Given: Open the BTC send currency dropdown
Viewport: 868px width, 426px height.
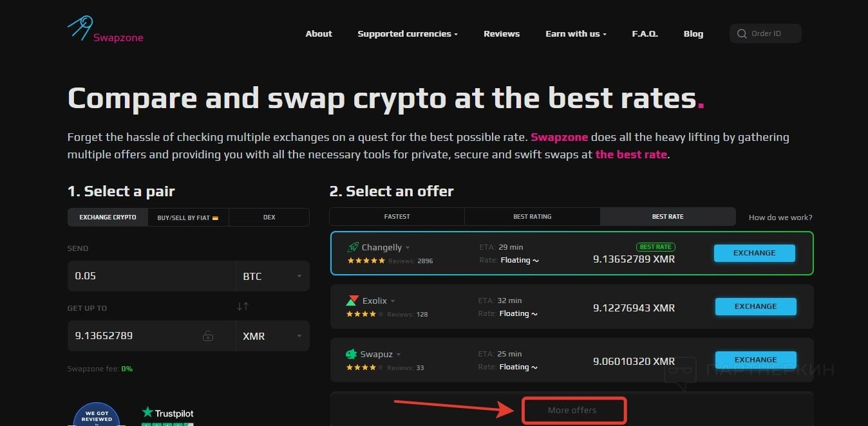Looking at the screenshot, I should pyautogui.click(x=272, y=276).
